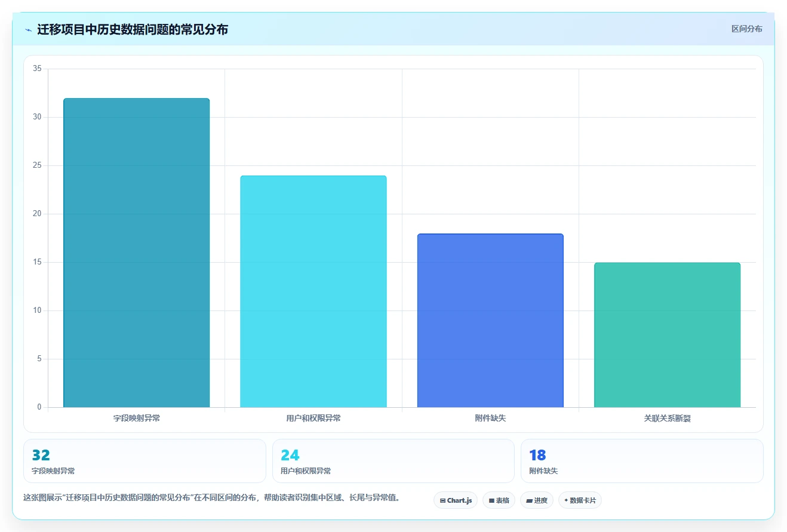Screen dimensions: 787x532
Task: Select the 数据卡片 tag chip
Action: click(x=580, y=500)
